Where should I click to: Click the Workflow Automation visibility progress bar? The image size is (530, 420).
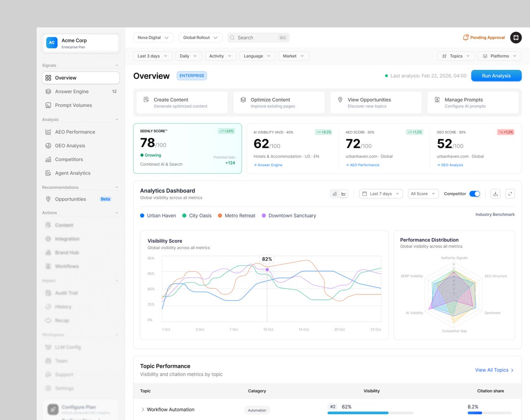tap(370, 413)
